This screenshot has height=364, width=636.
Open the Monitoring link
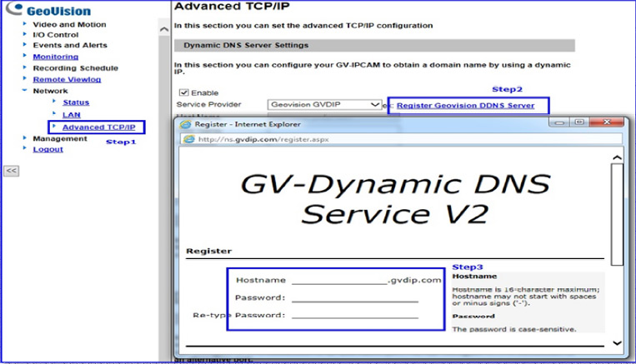point(56,57)
